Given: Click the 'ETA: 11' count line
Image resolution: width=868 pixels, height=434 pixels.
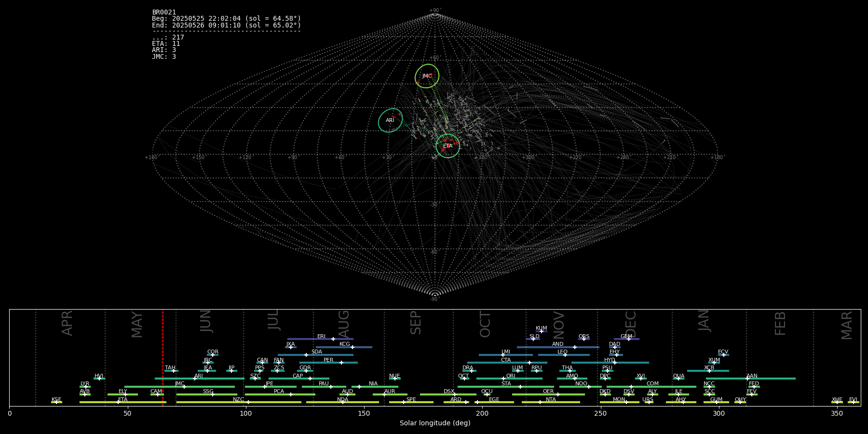Looking at the screenshot, I should click(166, 43).
